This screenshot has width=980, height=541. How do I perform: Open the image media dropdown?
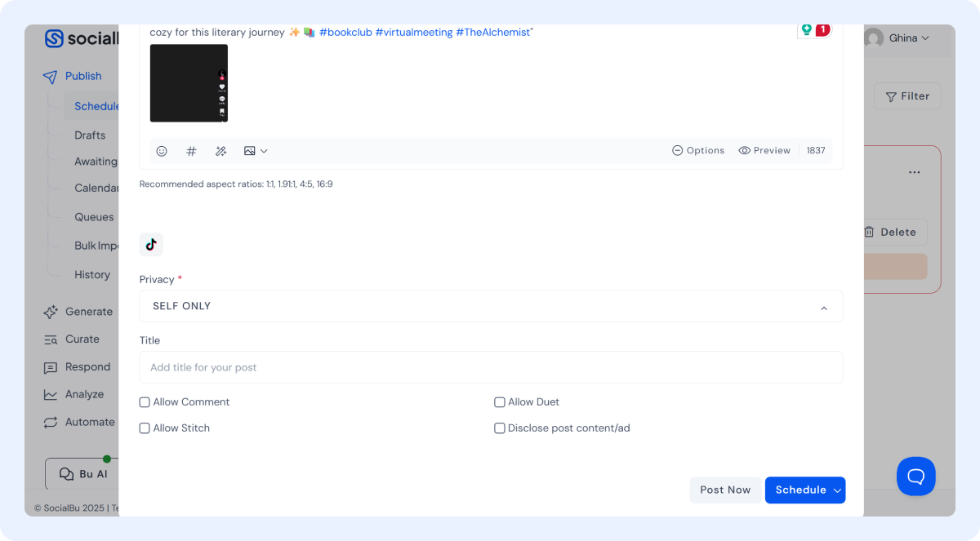point(256,151)
